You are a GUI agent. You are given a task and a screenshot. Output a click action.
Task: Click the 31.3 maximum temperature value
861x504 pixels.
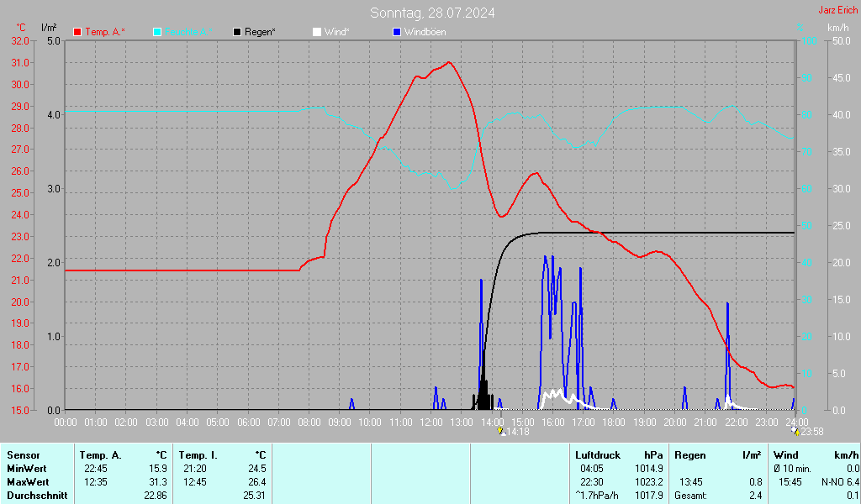pos(158,482)
